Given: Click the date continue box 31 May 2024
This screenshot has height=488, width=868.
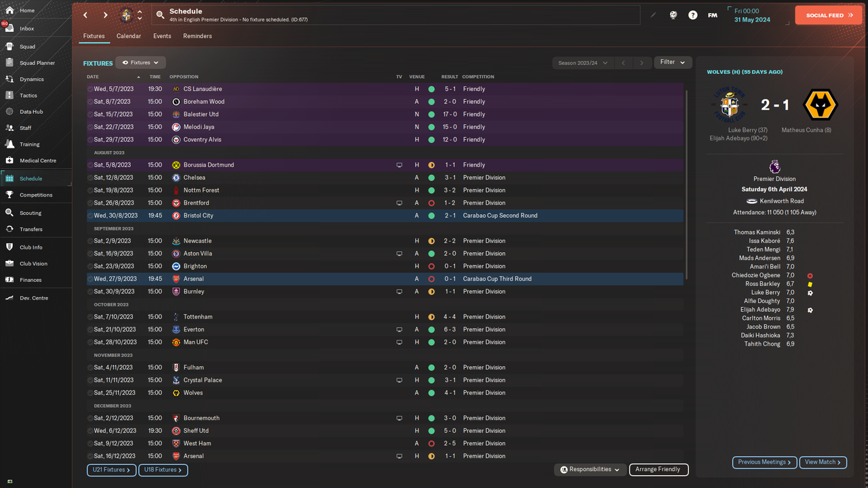Looking at the screenshot, I should click(x=757, y=15).
